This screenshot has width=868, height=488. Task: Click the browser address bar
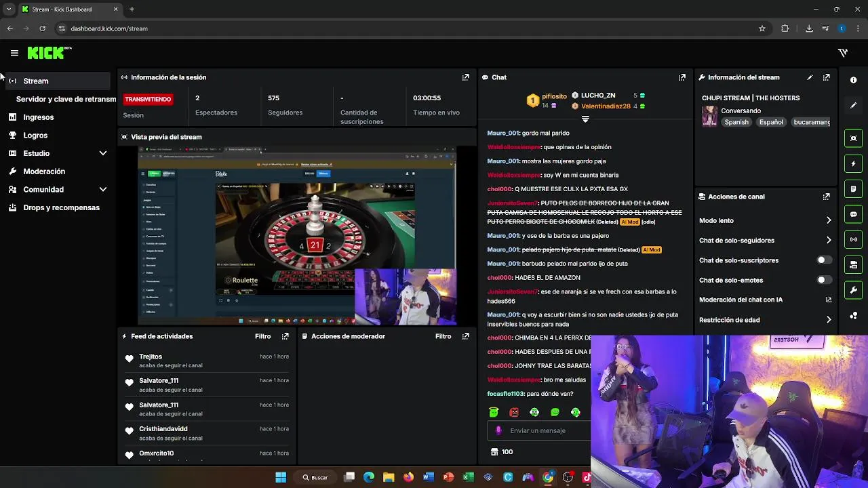407,28
